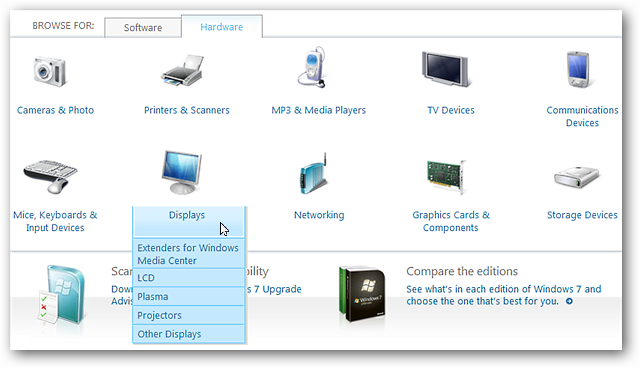Open the MP3 & Media Players link
Screen dimensions: 640x368
pyautogui.click(x=318, y=110)
